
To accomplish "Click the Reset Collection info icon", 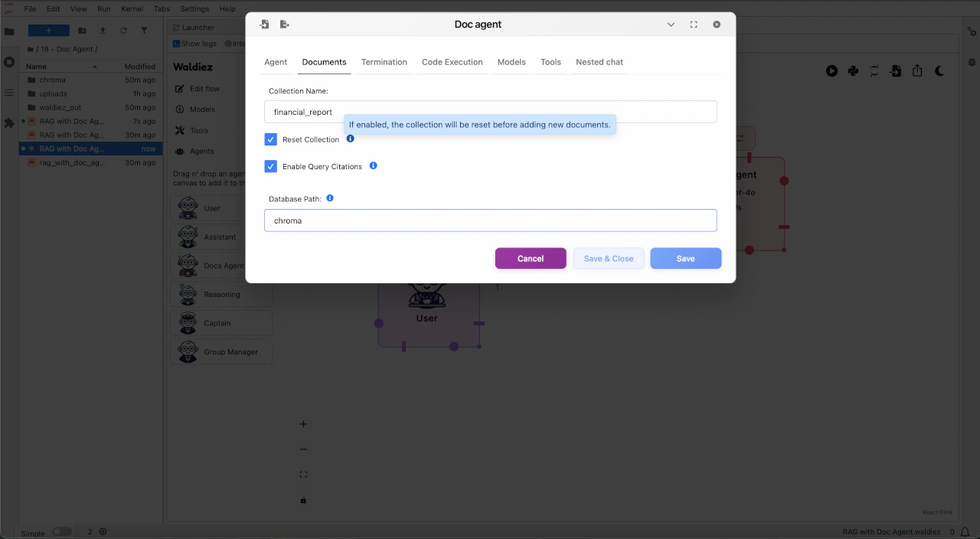I will tap(351, 139).
